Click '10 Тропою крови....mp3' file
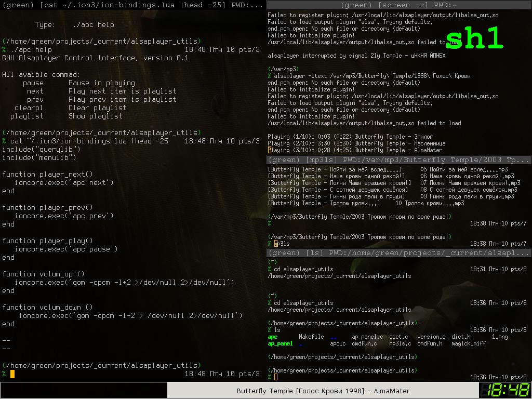Image resolution: width=532 pixels, height=399 pixels. (x=430, y=203)
